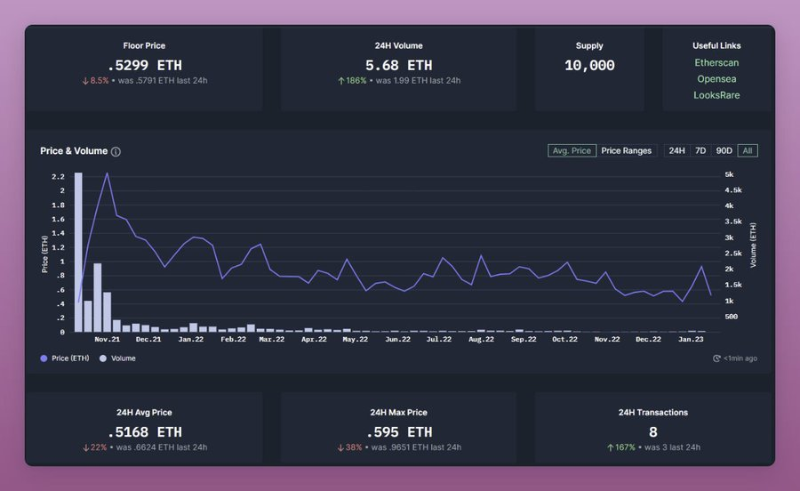The height and width of the screenshot is (491, 800).
Task: Click the 24H Transactions value 8
Action: click(653, 432)
